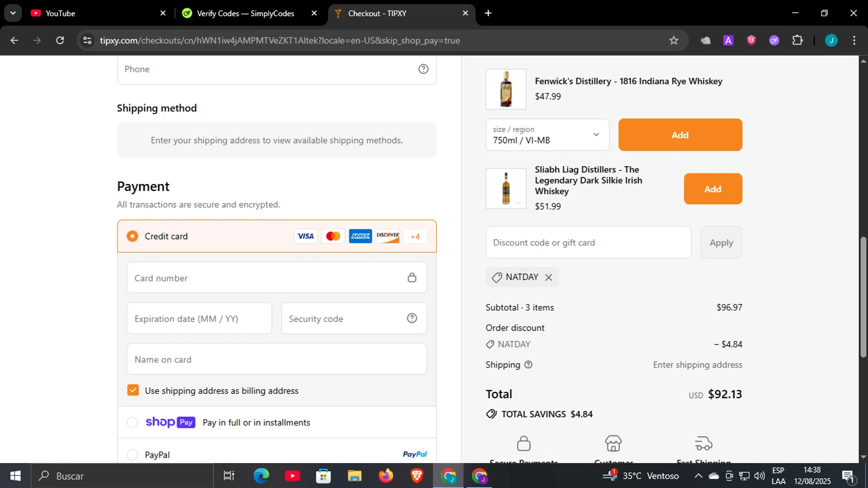Open Brave browser from the taskbar

[x=417, y=476]
